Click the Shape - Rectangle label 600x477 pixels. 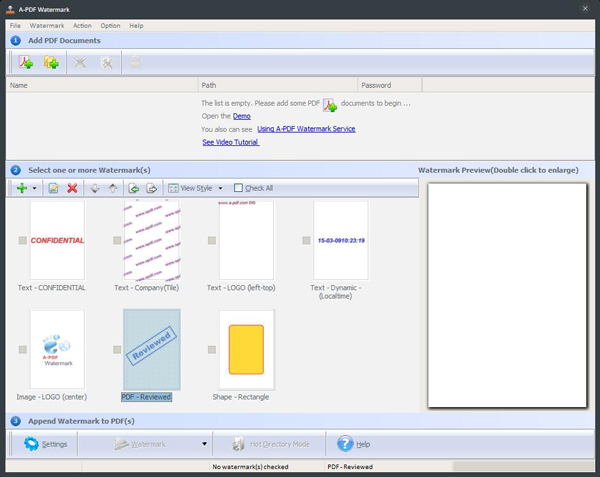[241, 397]
